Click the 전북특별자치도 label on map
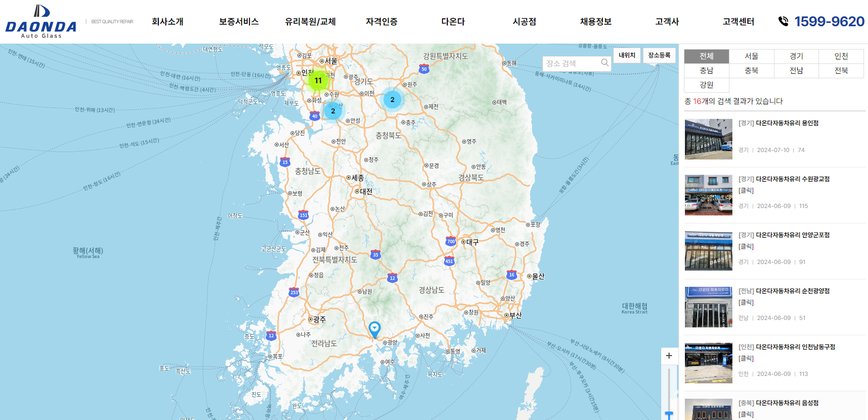 [x=335, y=260]
